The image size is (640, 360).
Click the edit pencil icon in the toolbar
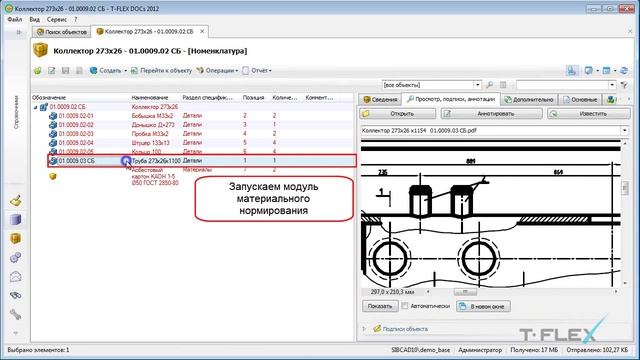(x=51, y=71)
